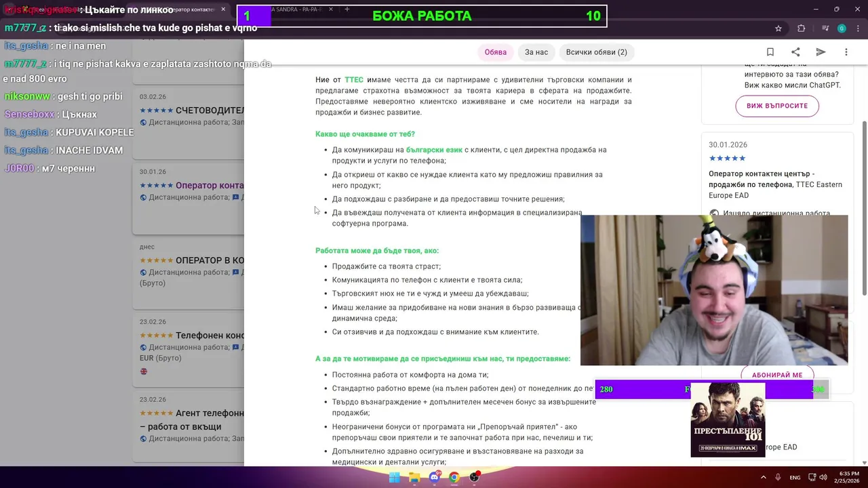
Task: Close the active browser tab
Action: click(x=223, y=9)
